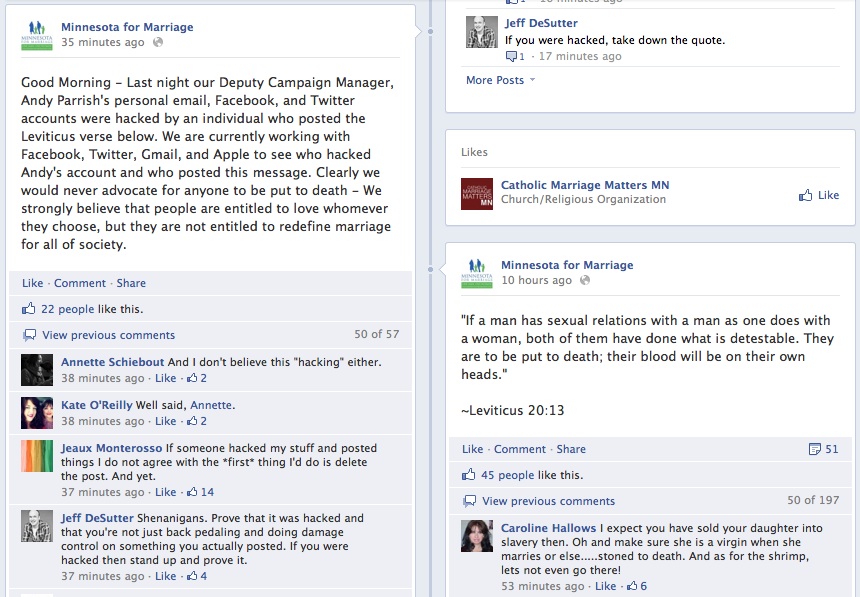Like Caroline Hallows' comment
The image size is (860, 597).
[x=606, y=586]
